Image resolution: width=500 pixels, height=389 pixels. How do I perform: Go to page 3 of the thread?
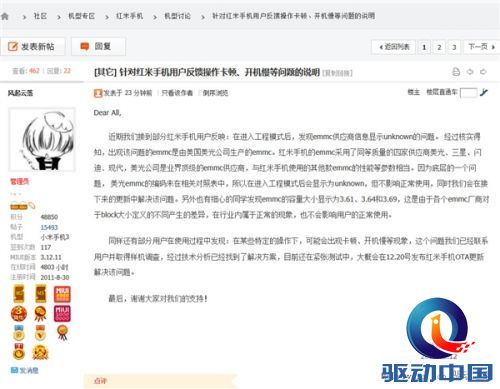coord(454,47)
